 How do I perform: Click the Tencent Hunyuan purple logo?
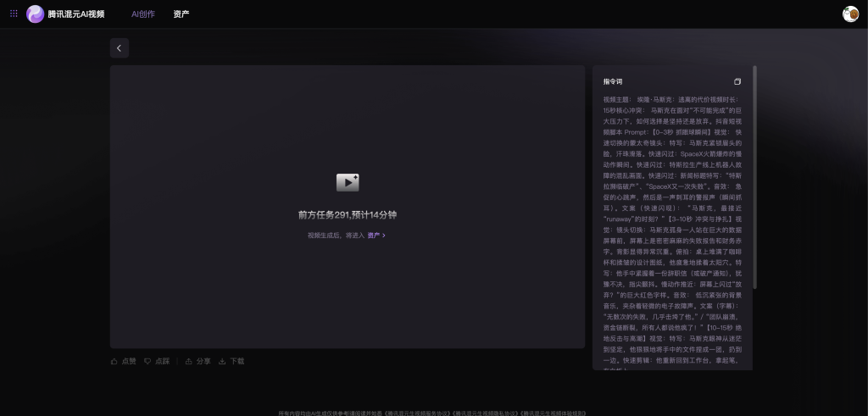35,14
